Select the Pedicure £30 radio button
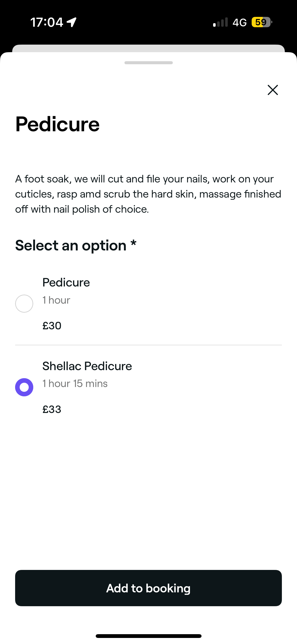Screen dimensions: 297x644 (x=24, y=304)
